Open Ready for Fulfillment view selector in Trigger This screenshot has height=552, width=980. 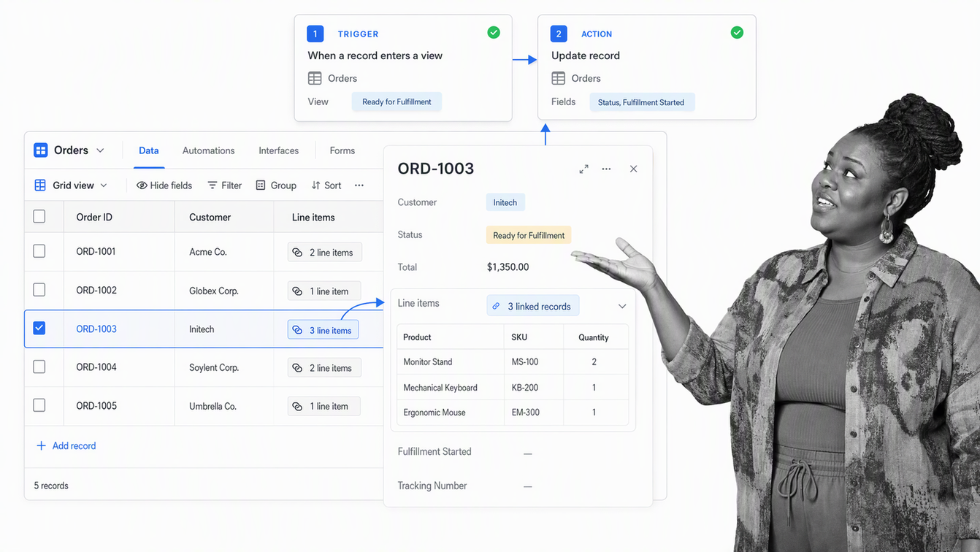397,101
